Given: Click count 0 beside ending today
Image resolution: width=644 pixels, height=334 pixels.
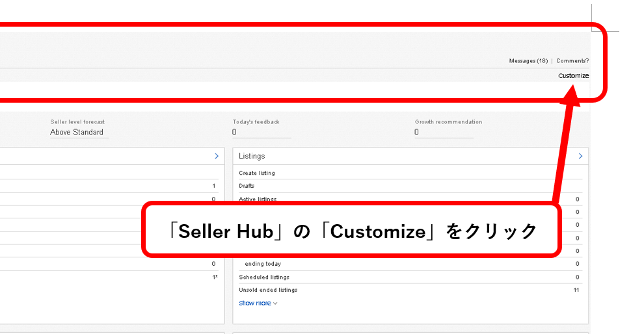Looking at the screenshot, I should [x=577, y=264].
